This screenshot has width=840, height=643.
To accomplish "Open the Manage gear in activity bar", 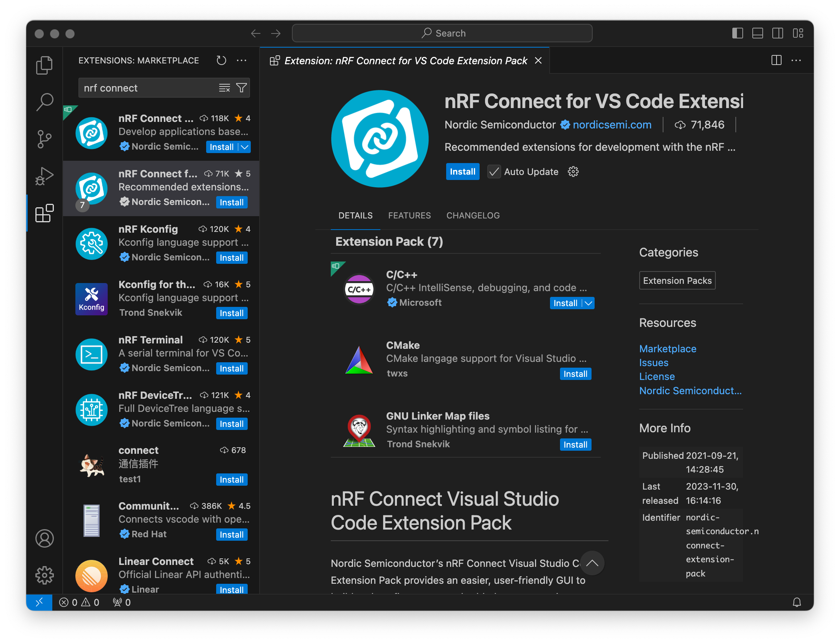I will click(x=44, y=575).
